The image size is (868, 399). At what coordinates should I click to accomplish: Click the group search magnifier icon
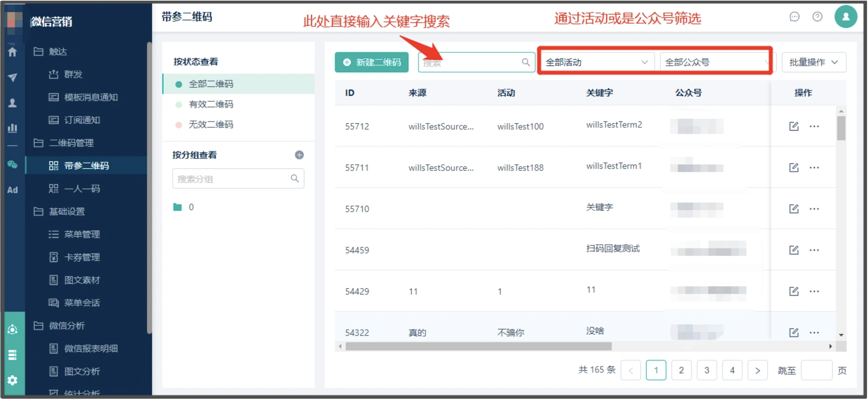point(295,178)
